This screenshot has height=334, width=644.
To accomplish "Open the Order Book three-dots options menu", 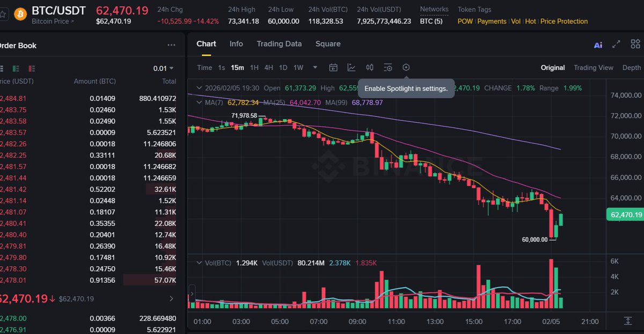I will [171, 46].
